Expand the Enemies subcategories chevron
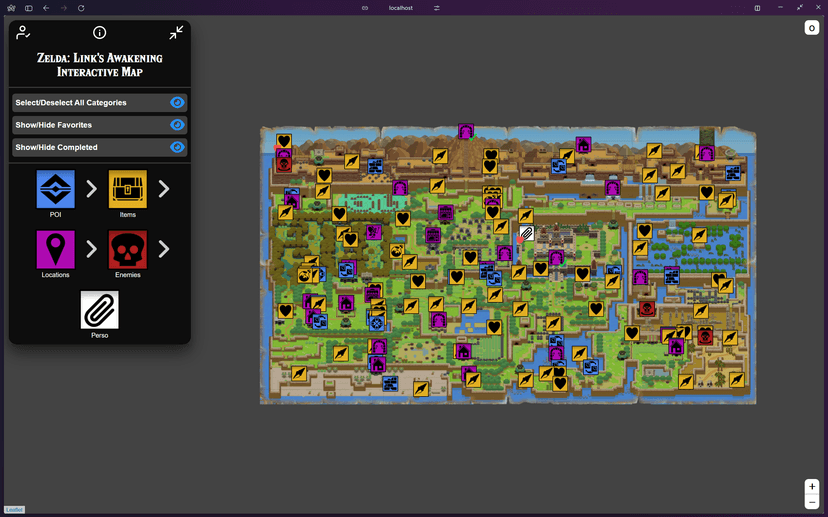Viewport: 828px width, 517px height. (164, 250)
